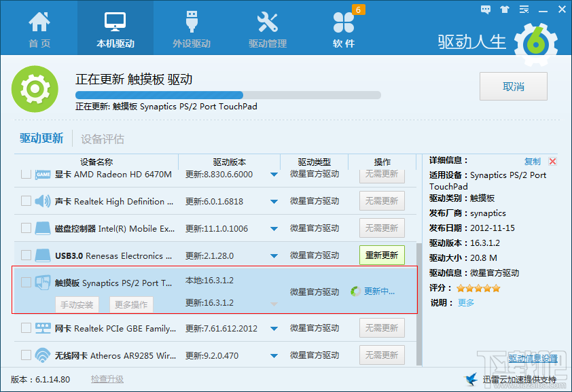
Task: Open the 软件 tab
Action: pyautogui.click(x=344, y=30)
